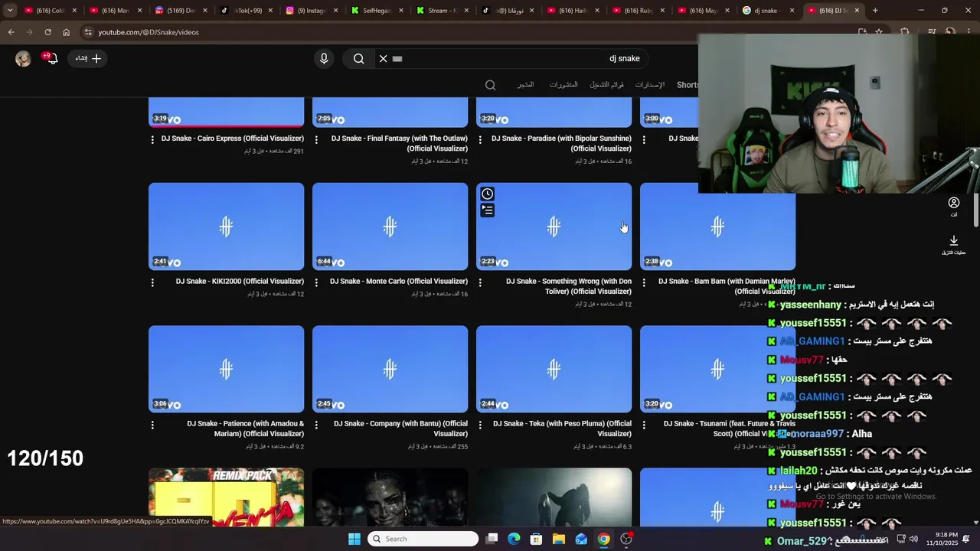Open Task View on the taskbar
The height and width of the screenshot is (551, 980).
click(492, 539)
